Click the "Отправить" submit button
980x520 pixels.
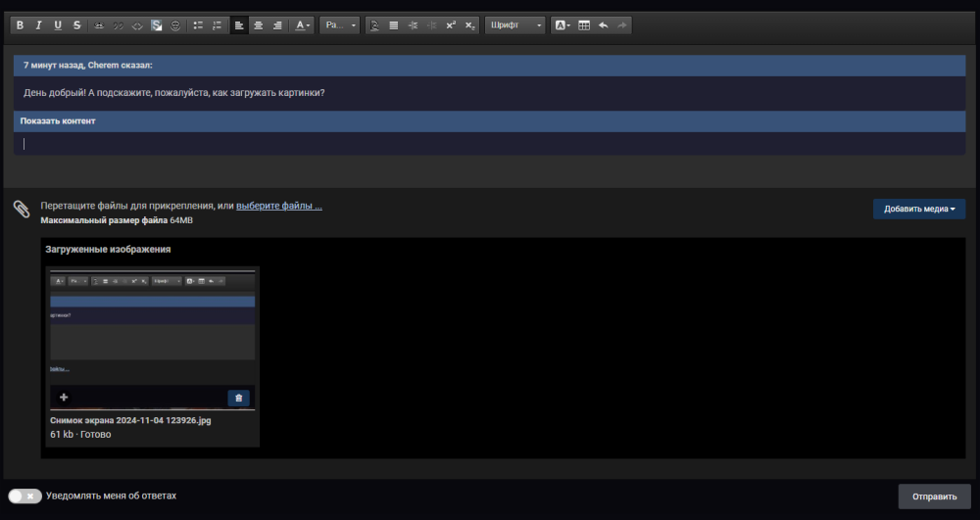[934, 496]
